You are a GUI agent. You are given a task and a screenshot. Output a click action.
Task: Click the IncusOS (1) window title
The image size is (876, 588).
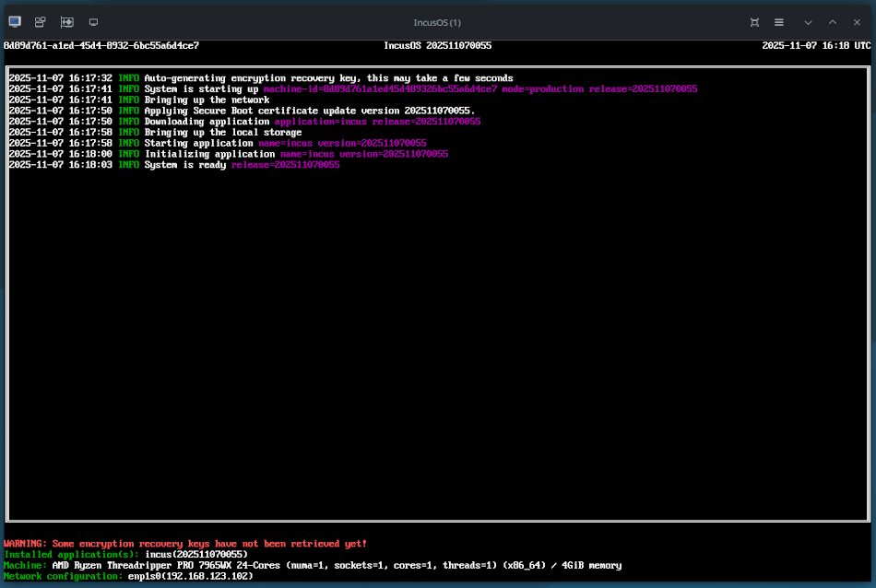[x=437, y=21]
